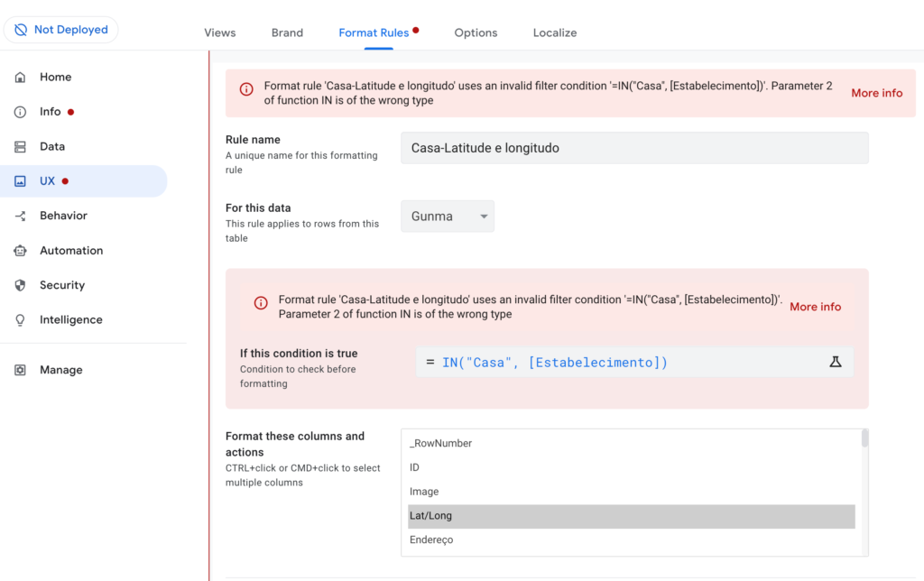Click the Automation robot icon

pyautogui.click(x=20, y=251)
